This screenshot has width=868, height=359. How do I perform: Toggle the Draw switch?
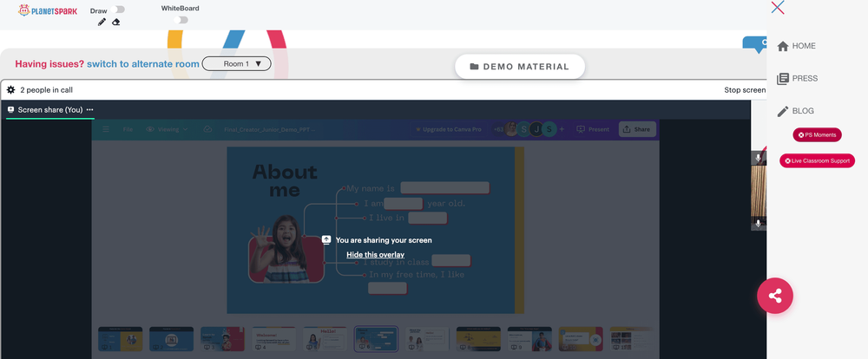117,10
